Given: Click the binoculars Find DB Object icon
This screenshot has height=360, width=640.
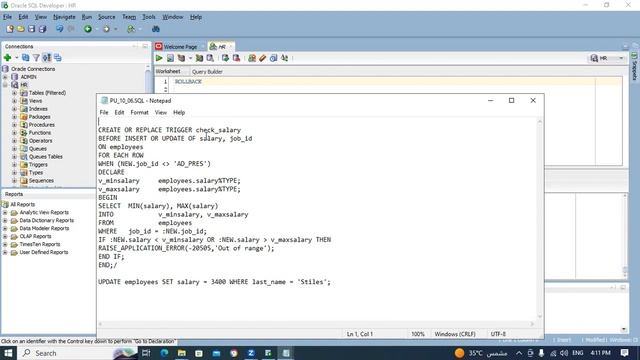Looking at the screenshot, I should point(156,29).
